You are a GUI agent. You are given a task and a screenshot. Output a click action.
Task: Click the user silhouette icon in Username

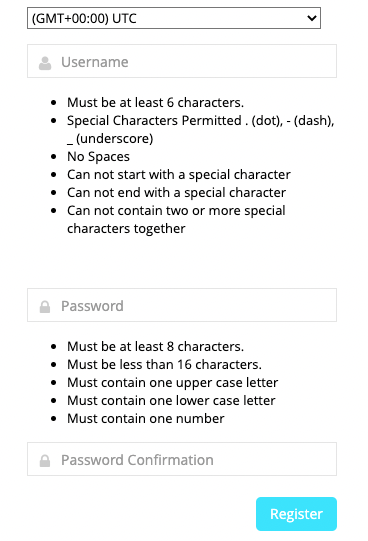45,63
